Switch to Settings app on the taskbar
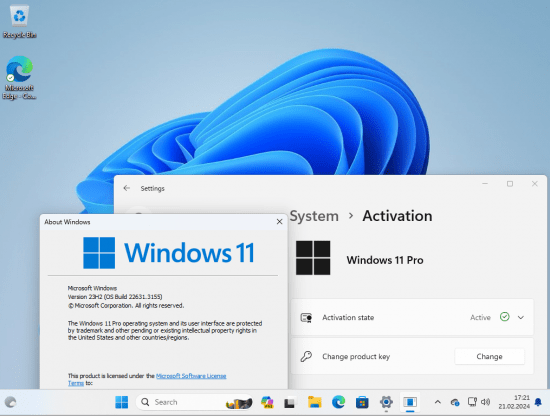Screen dimensions: 550x416 tap(386, 402)
